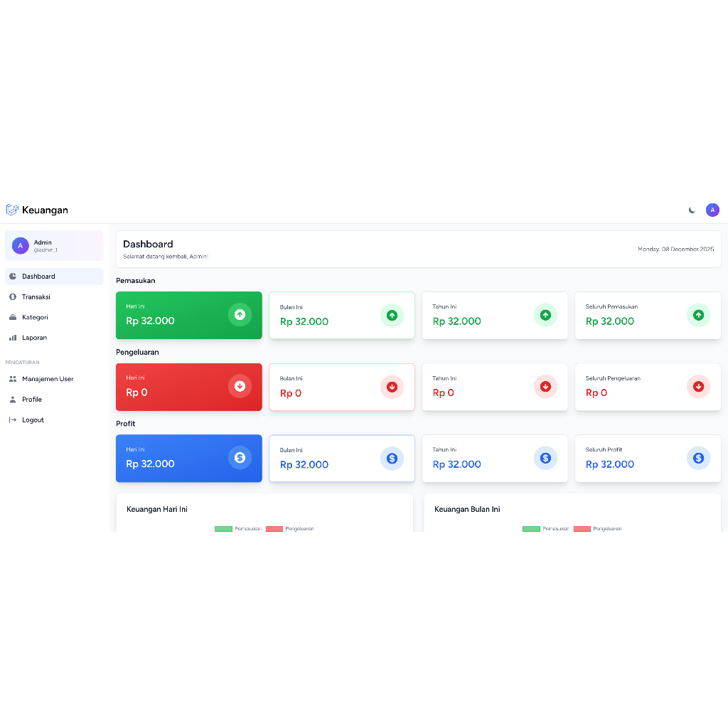Click down-arrow icon on red Hari Ini card
The image size is (728, 728).
240,386
